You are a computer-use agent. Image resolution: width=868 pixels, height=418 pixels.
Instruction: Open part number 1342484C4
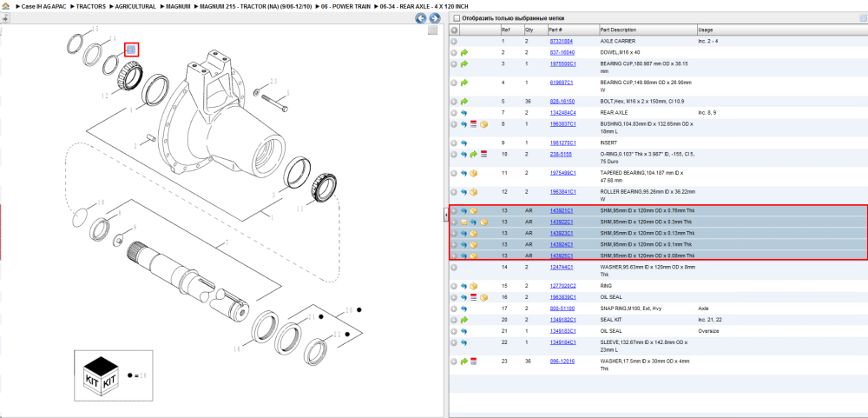pos(562,113)
